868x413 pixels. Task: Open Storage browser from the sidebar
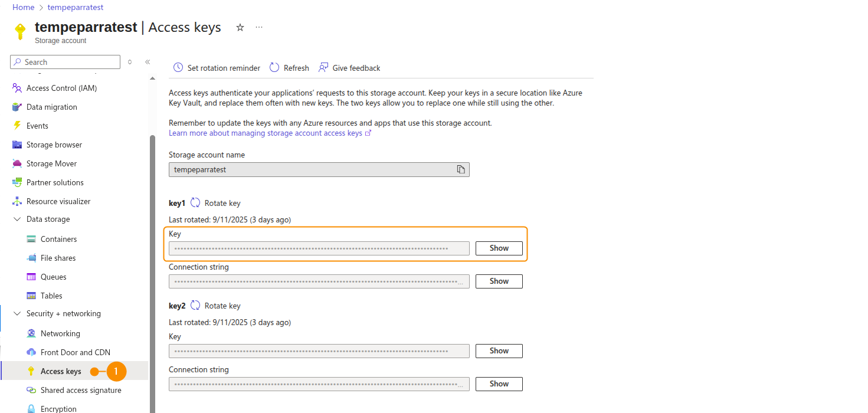(54, 145)
